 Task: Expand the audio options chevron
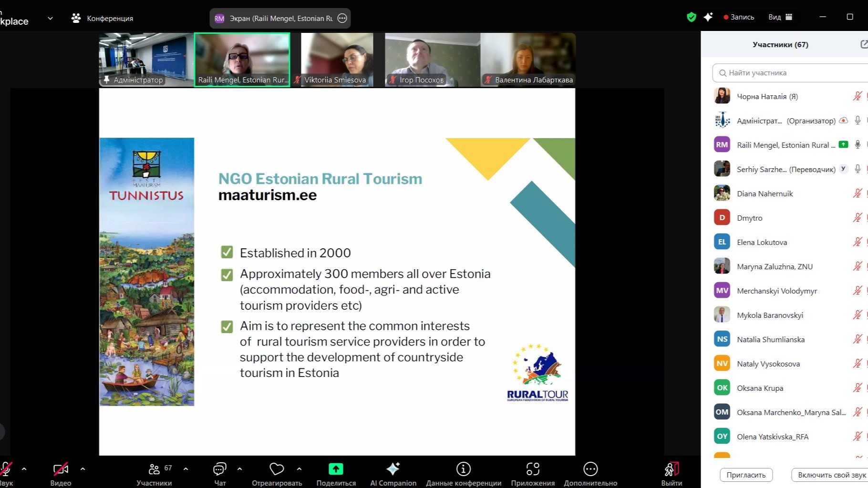(x=24, y=469)
